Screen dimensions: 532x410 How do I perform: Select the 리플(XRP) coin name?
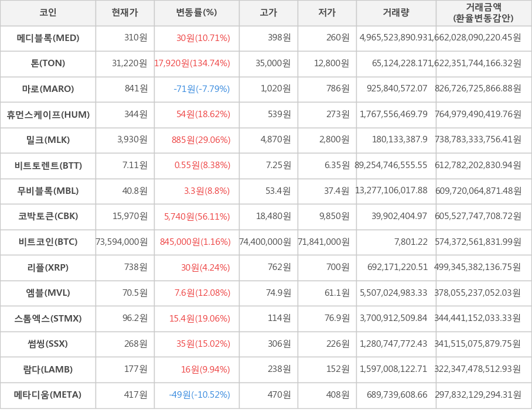(x=48, y=268)
